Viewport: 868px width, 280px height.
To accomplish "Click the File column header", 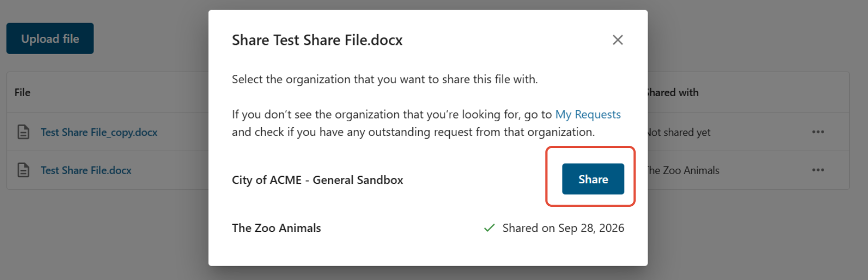I will [x=22, y=92].
